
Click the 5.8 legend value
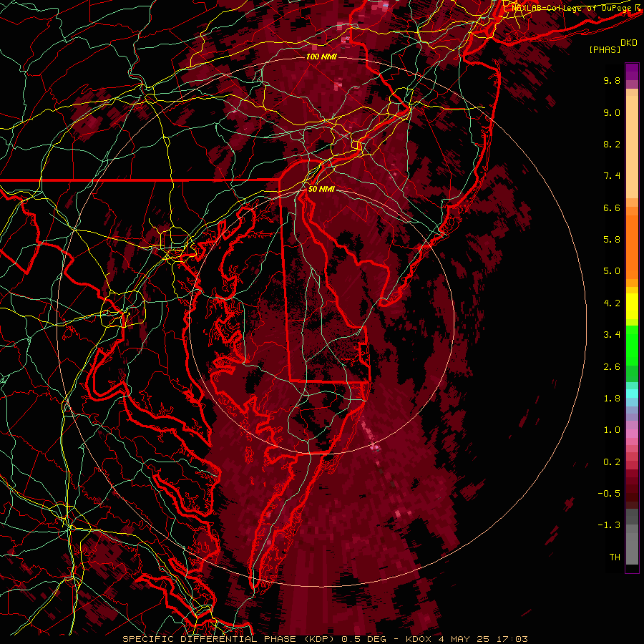(x=612, y=240)
